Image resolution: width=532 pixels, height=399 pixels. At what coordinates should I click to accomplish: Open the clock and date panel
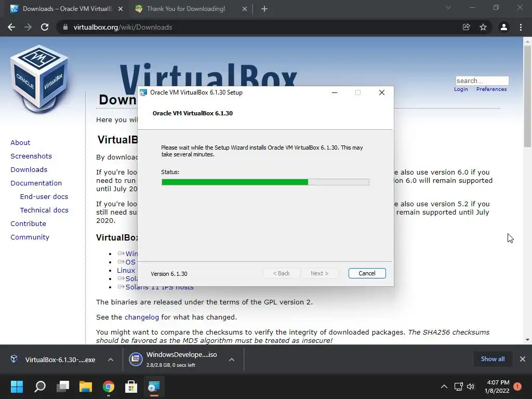pos(497,387)
